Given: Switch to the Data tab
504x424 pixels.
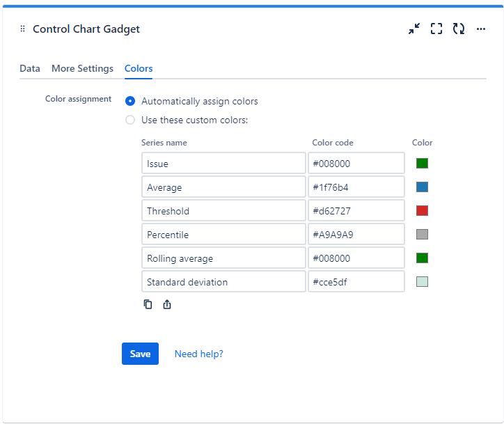Looking at the screenshot, I should 30,68.
